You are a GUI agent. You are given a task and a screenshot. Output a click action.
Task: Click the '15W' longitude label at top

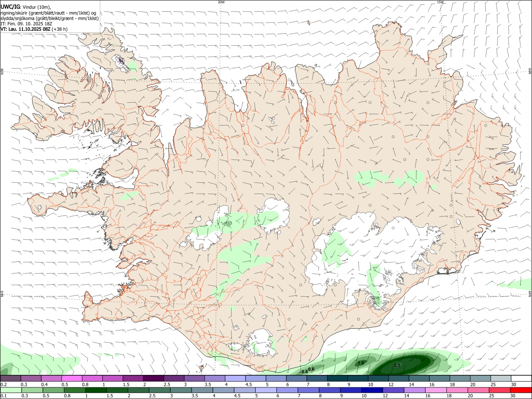pos(440,2)
